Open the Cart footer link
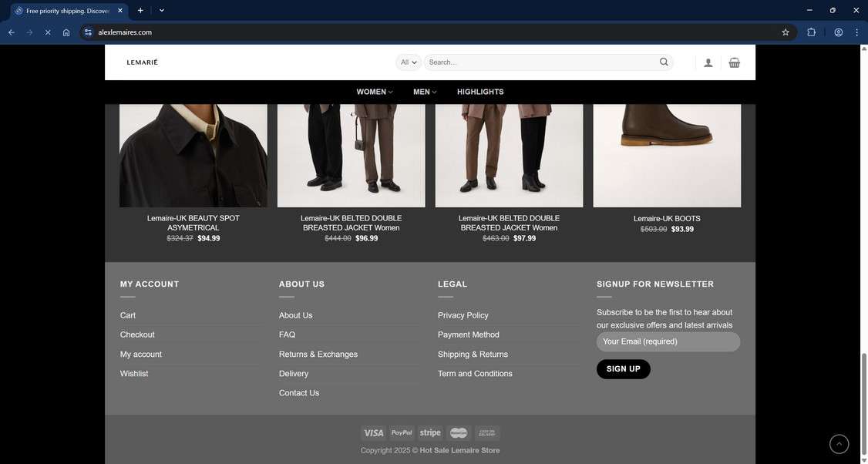 pyautogui.click(x=128, y=315)
